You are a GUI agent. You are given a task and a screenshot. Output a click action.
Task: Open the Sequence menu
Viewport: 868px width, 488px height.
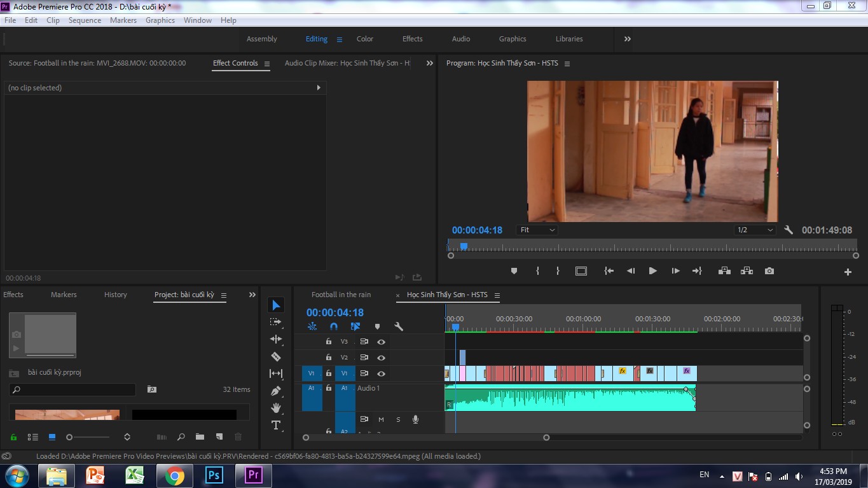pos(85,20)
